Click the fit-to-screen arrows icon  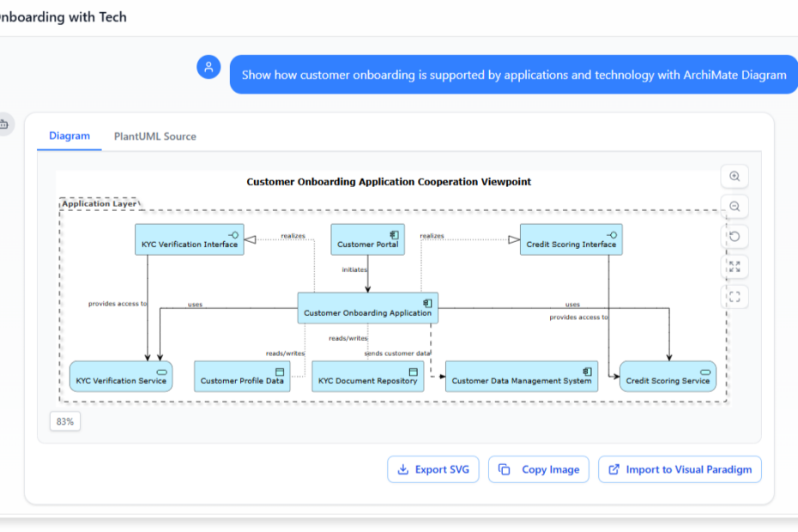(735, 267)
